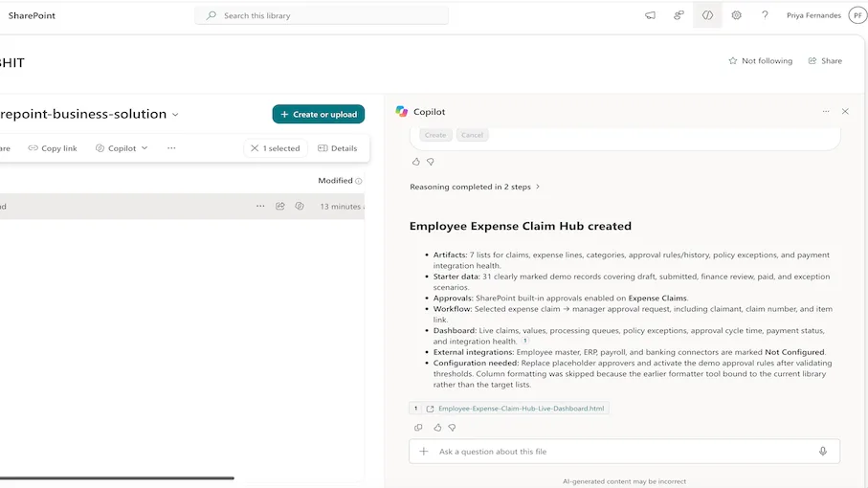Click citation marker 1 after integration health
The image size is (868, 488).
[525, 341]
